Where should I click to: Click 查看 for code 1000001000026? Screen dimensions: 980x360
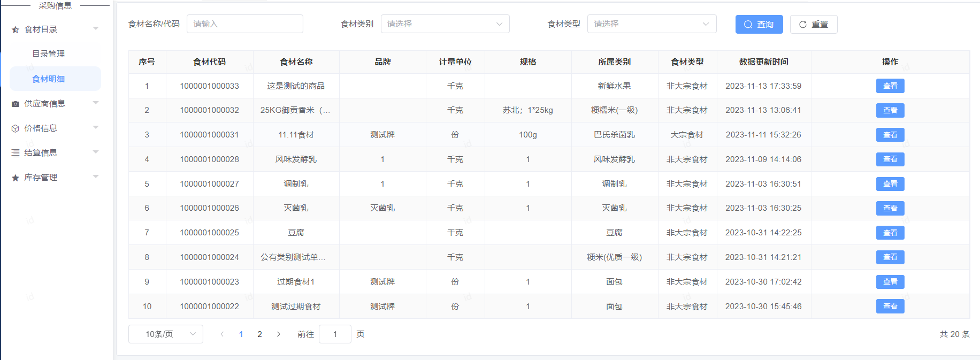tap(890, 209)
